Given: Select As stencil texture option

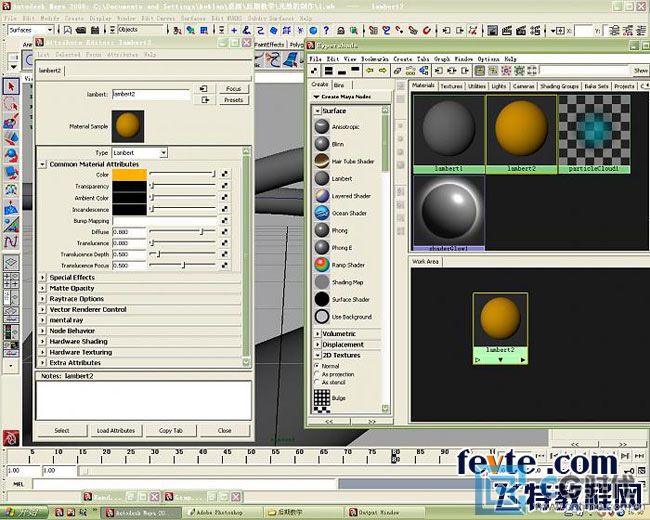Looking at the screenshot, I should point(317,382).
